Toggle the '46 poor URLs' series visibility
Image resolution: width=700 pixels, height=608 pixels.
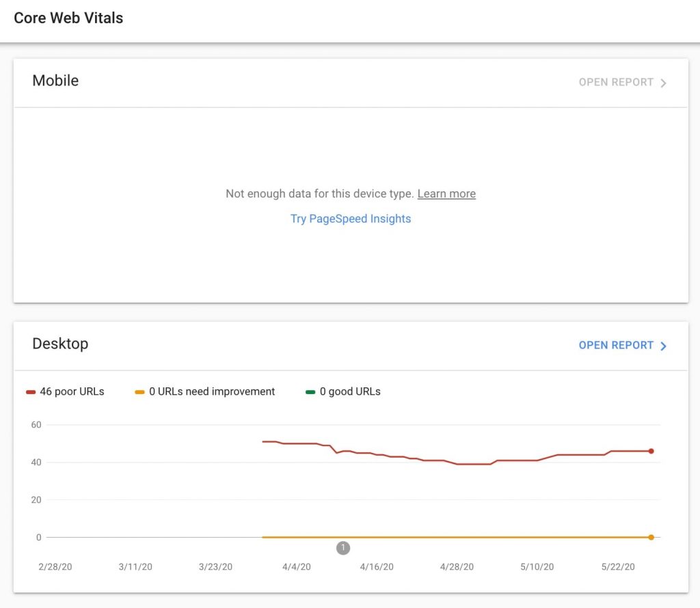[x=65, y=391]
